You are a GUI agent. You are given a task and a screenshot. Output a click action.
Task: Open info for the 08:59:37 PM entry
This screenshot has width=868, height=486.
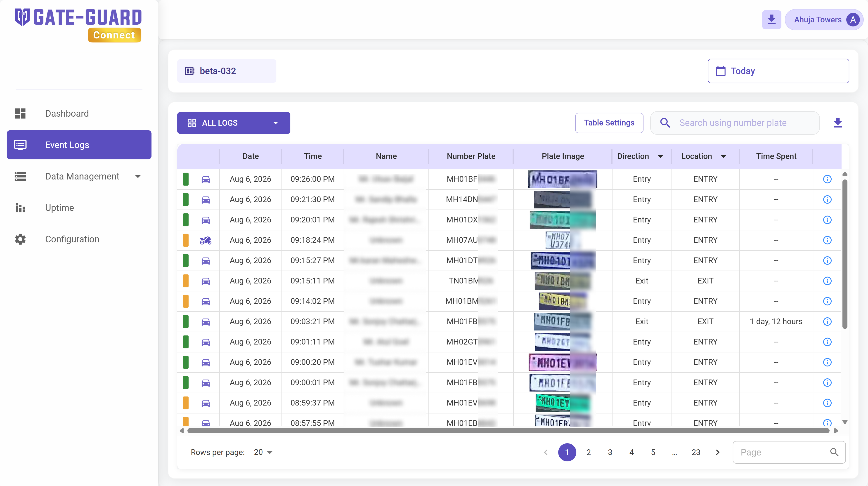click(x=827, y=403)
